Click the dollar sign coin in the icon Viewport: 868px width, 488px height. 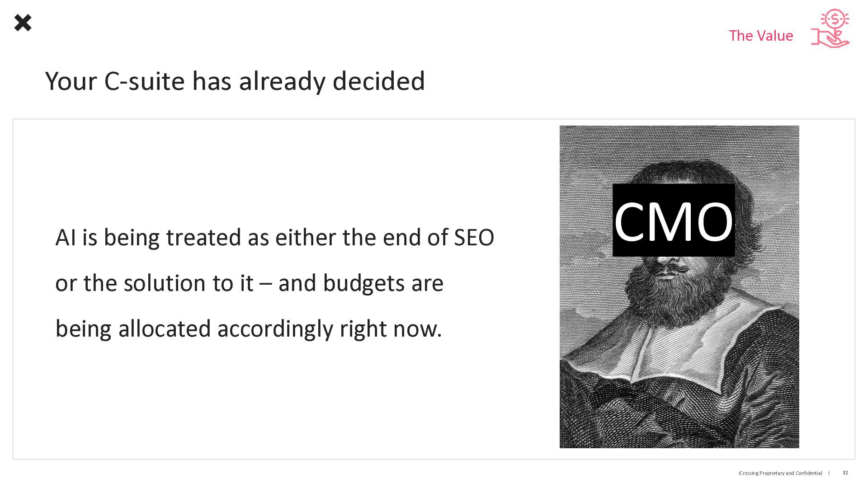(x=835, y=19)
